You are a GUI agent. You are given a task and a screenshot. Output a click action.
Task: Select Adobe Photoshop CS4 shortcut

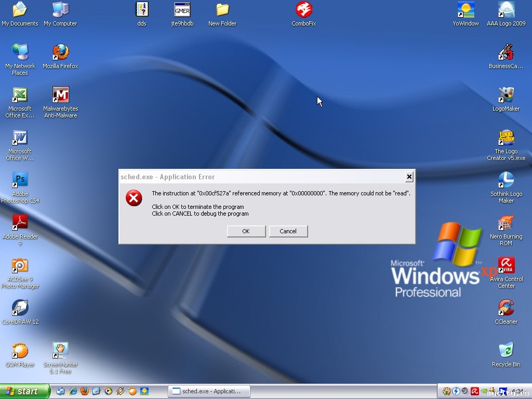pyautogui.click(x=20, y=188)
